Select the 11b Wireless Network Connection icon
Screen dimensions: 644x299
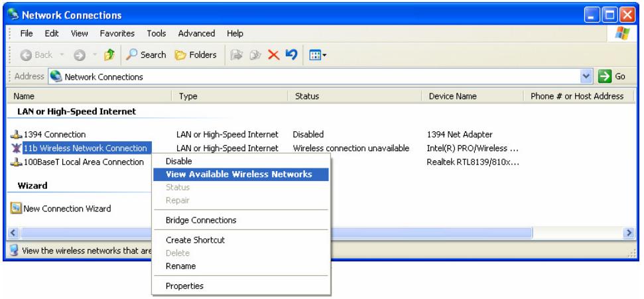tap(16, 149)
